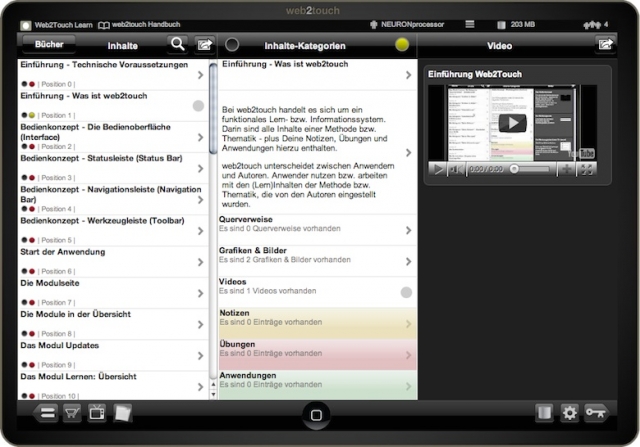
Task: Click the round home button at bottom center
Action: pyautogui.click(x=316, y=415)
